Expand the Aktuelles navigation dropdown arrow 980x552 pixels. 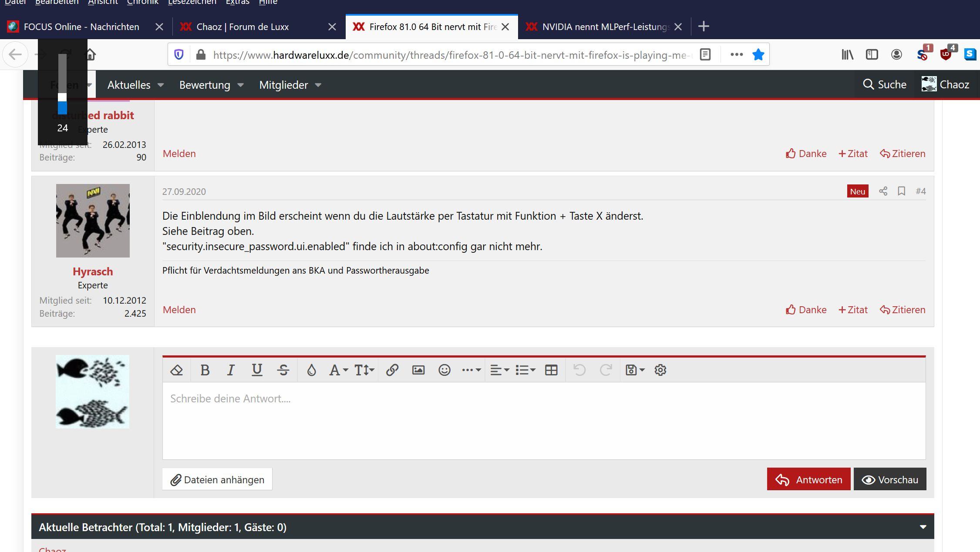[x=161, y=85]
